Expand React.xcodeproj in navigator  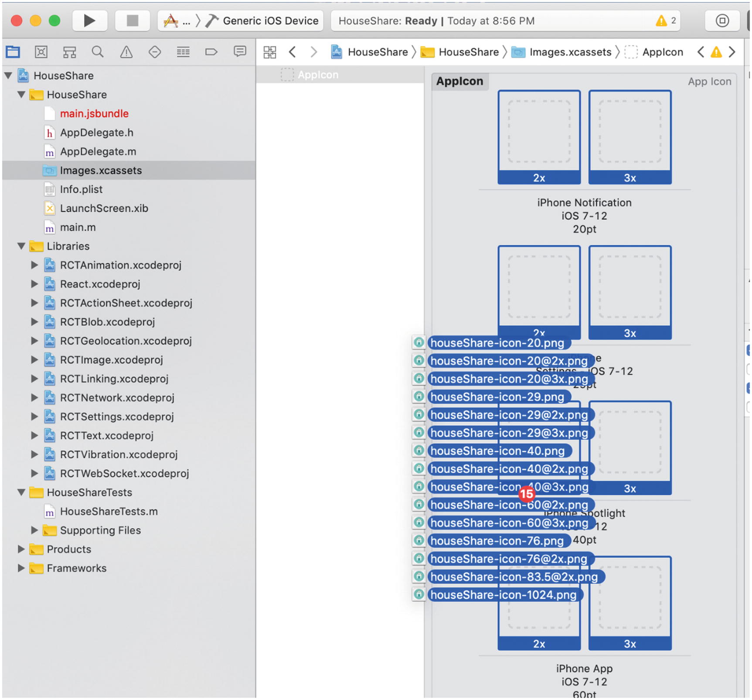(x=34, y=284)
